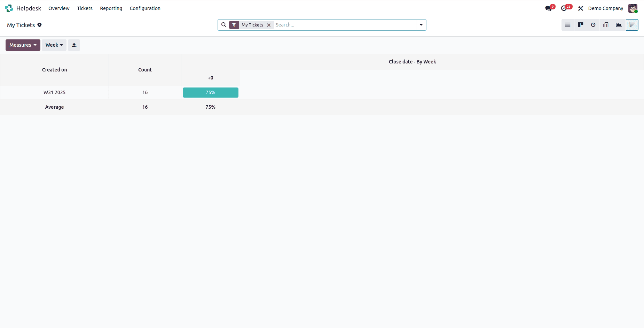Click the W31 2025 row label
This screenshot has width=644, height=328.
click(x=54, y=92)
